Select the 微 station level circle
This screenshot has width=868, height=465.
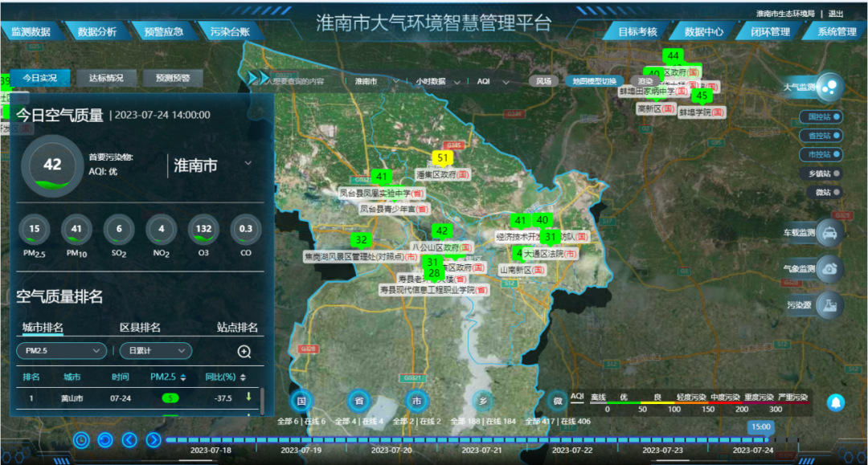(558, 402)
